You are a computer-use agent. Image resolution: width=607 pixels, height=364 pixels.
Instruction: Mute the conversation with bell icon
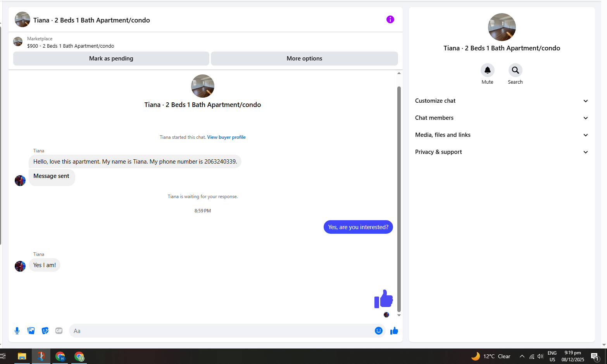[488, 70]
